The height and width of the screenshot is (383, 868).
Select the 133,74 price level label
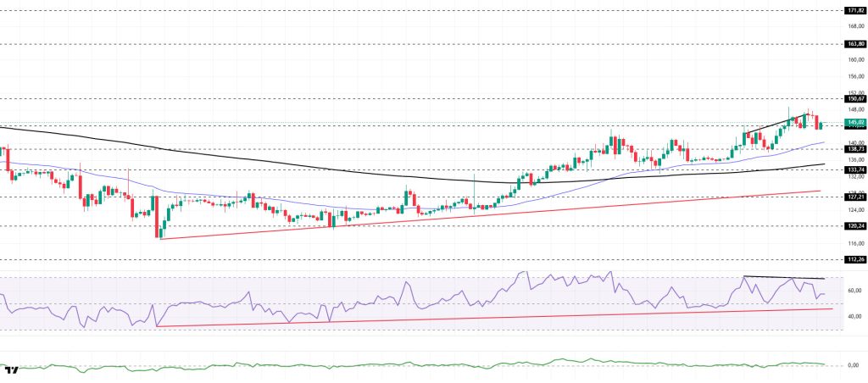(x=854, y=169)
